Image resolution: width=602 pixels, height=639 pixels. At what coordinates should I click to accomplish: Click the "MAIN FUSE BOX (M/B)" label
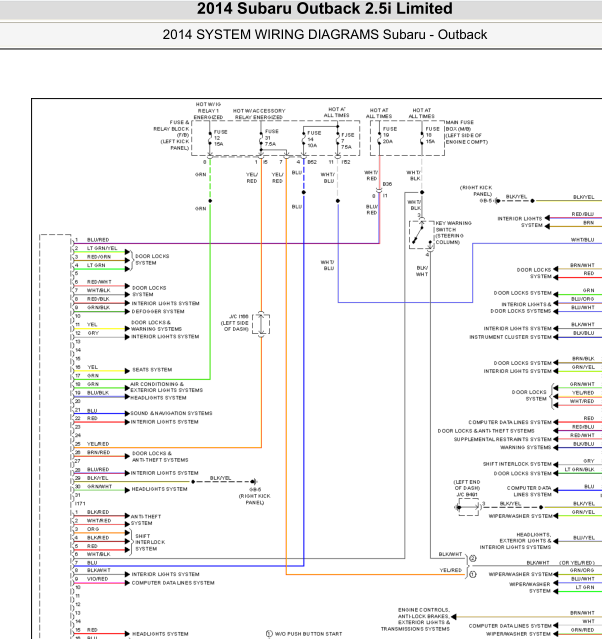[x=466, y=132]
